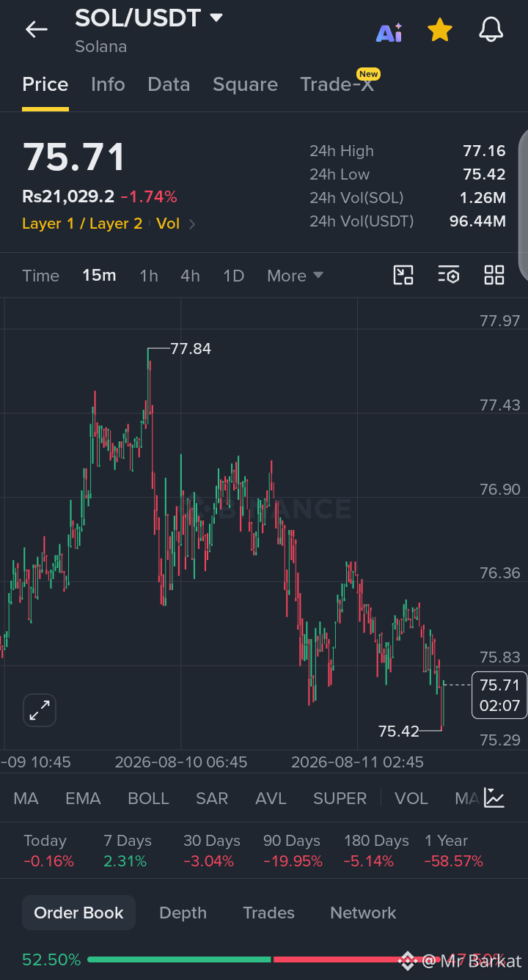This screenshot has width=528, height=980.
Task: Toggle the EMA indicator
Action: tap(83, 798)
